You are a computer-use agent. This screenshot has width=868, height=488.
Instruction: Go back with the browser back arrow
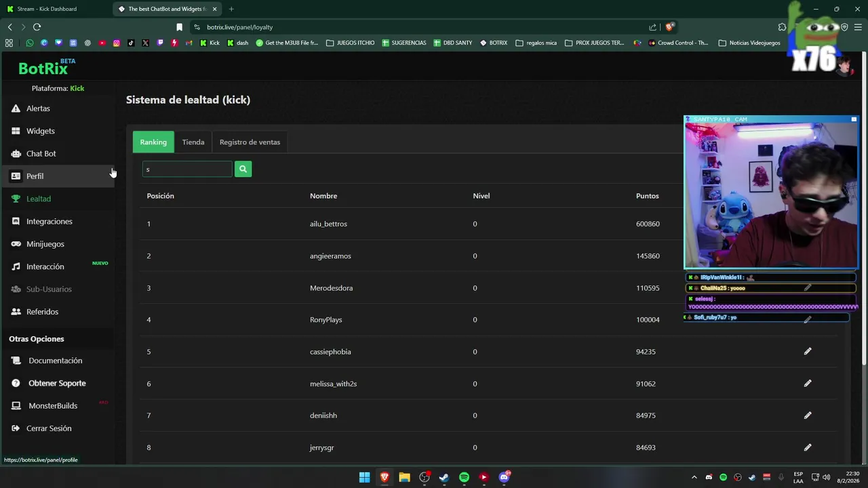click(9, 27)
